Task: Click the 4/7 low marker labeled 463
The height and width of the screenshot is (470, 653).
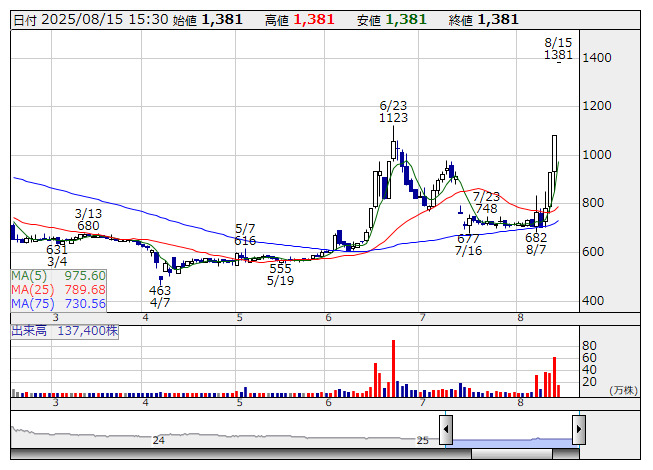Action: coord(160,295)
